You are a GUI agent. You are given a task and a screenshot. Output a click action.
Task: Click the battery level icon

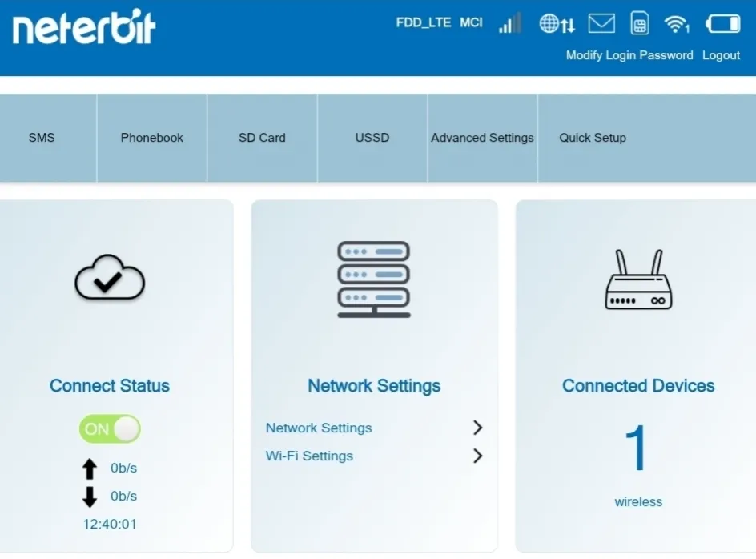(x=722, y=24)
